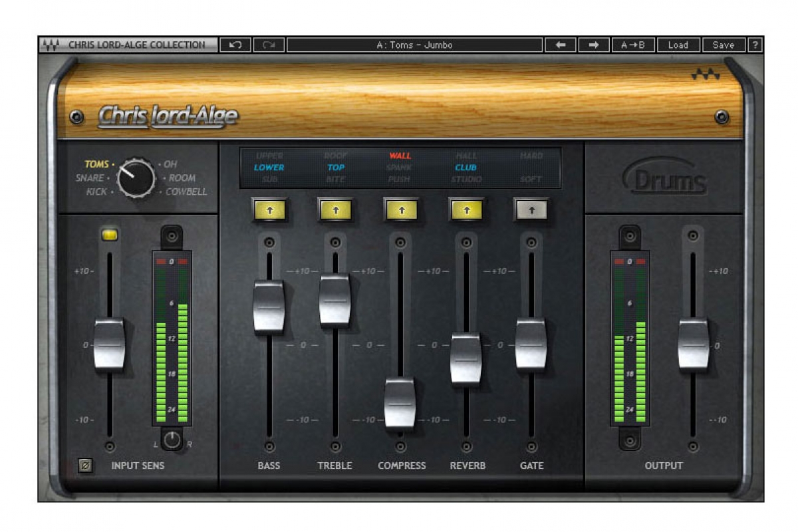Click the yellow LED above the Input Sens fader
This screenshot has height=532, width=798.
tap(110, 234)
